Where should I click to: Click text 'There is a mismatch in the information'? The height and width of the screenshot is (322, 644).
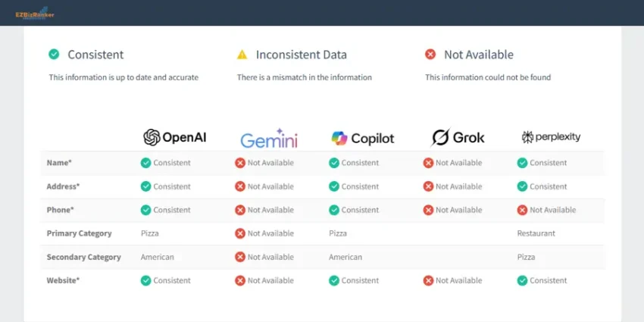(305, 77)
